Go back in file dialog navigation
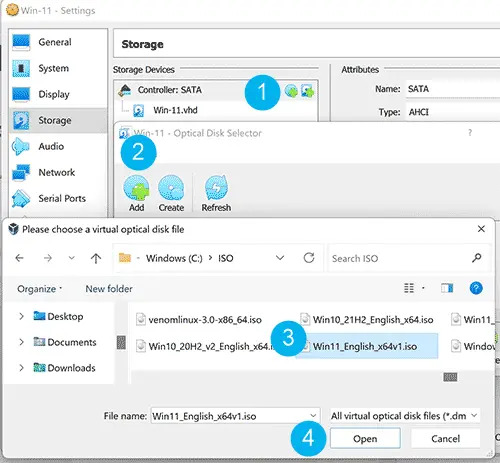Screen dimensions: 500x463 click(20, 258)
